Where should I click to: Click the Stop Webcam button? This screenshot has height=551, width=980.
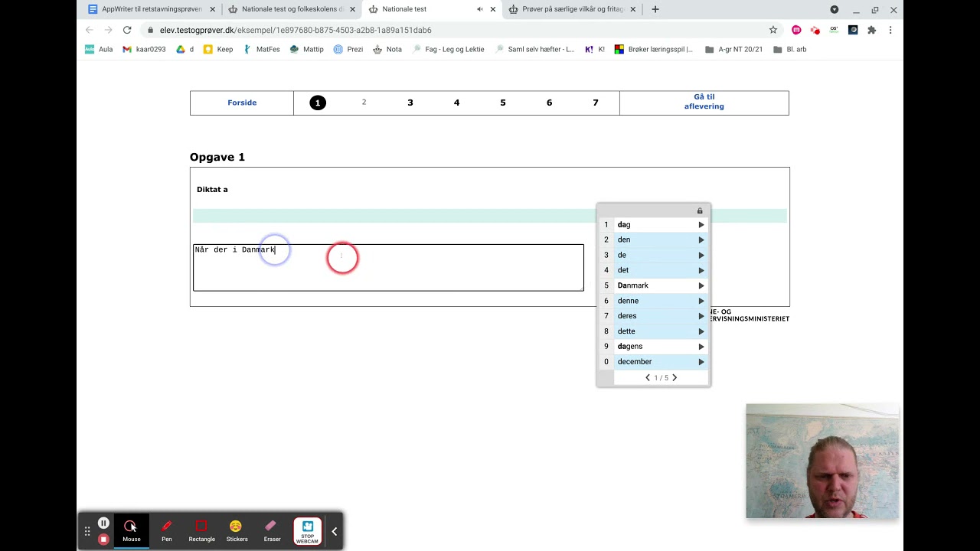307,531
